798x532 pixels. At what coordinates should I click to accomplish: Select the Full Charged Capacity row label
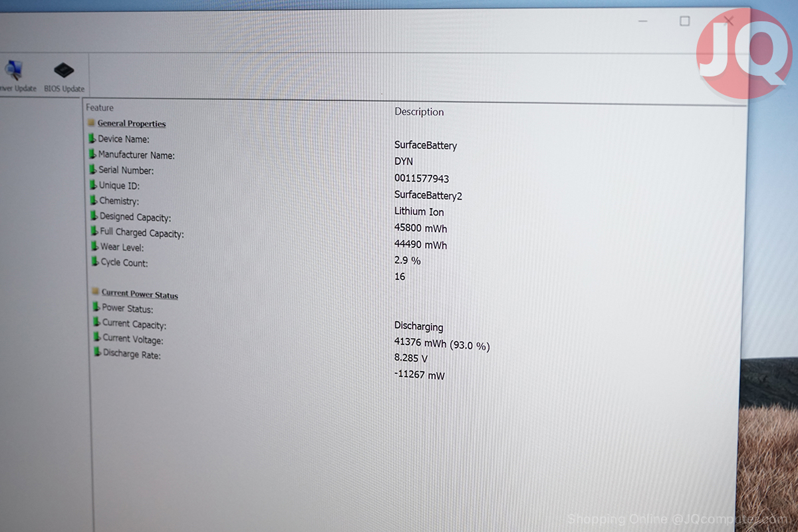(142, 233)
